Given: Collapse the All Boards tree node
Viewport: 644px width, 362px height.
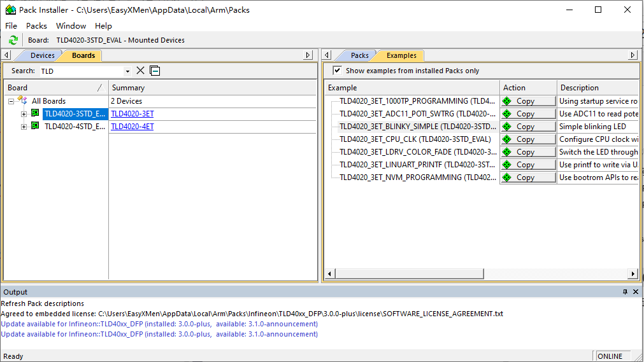Looking at the screenshot, I should click(11, 101).
